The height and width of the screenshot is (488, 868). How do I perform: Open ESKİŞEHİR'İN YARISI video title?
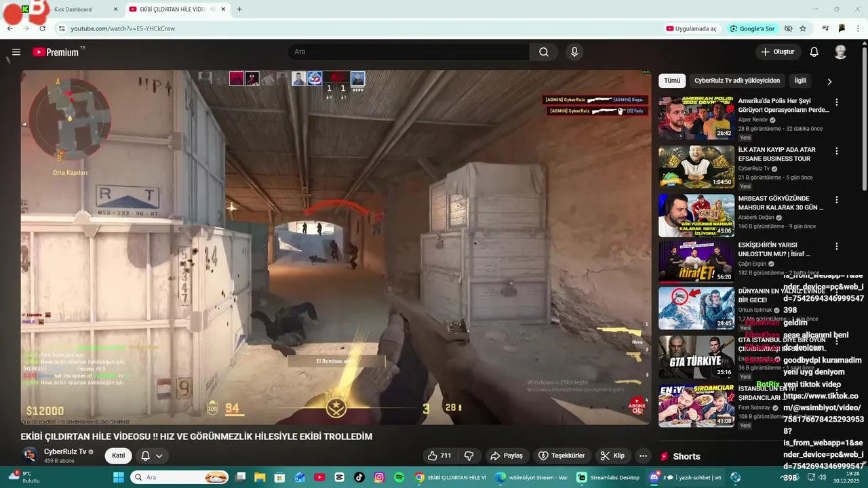(774, 249)
